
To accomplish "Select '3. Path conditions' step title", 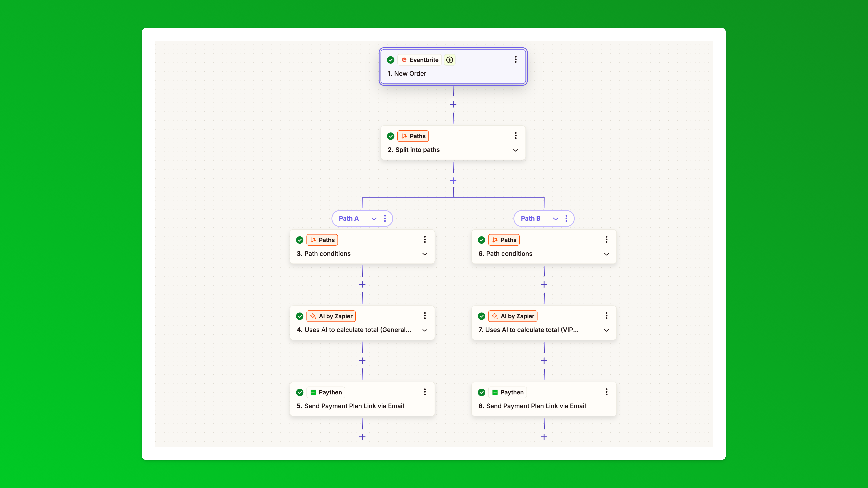I will (324, 254).
